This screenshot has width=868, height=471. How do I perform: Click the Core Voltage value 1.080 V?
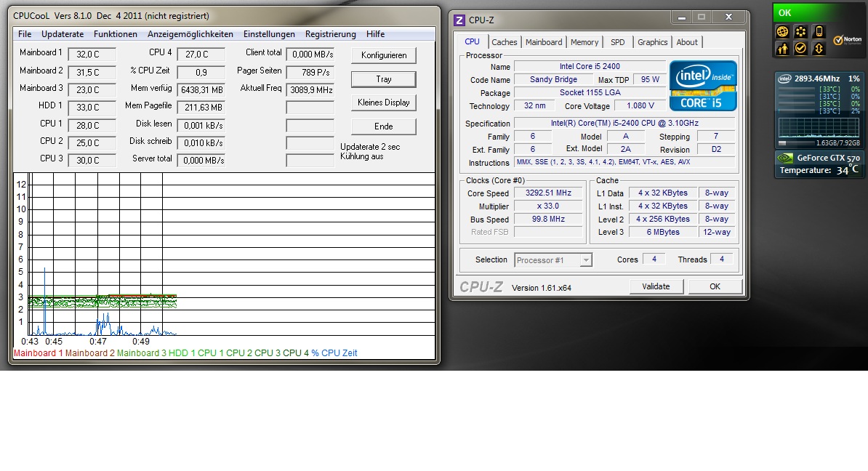point(640,105)
